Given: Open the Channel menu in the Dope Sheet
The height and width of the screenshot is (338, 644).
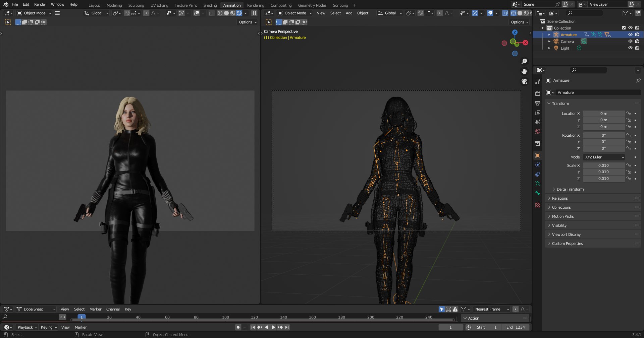Looking at the screenshot, I should [113, 309].
